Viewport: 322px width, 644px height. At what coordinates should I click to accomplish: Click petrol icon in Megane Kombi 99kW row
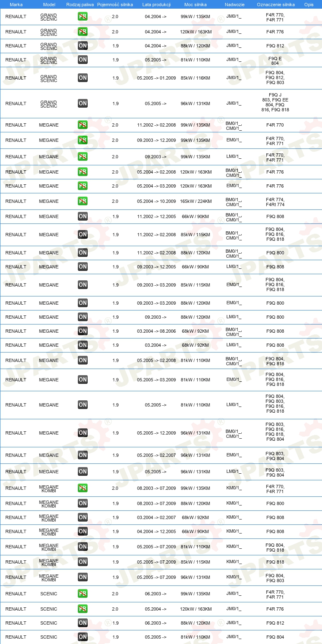pos(83,488)
